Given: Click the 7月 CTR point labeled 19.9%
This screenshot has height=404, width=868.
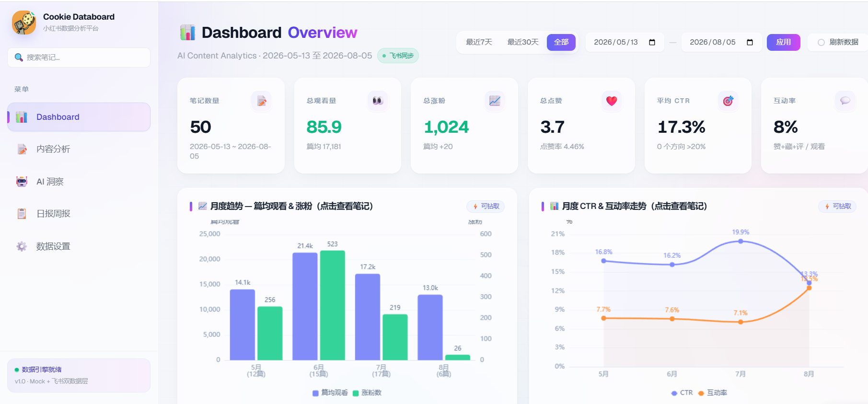Looking at the screenshot, I should pyautogui.click(x=741, y=241).
